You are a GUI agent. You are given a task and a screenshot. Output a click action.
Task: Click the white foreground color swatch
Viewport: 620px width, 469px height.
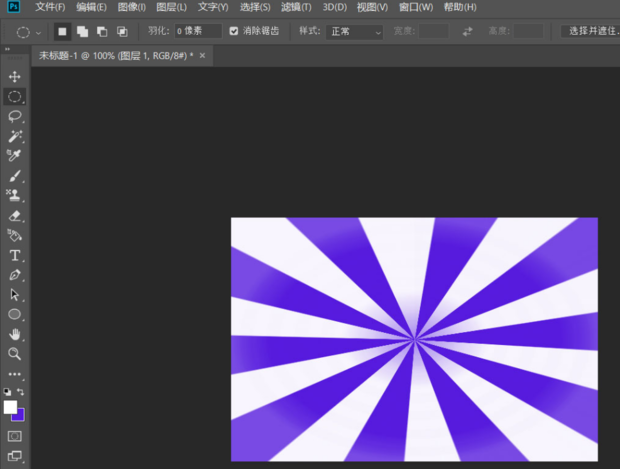click(9, 407)
